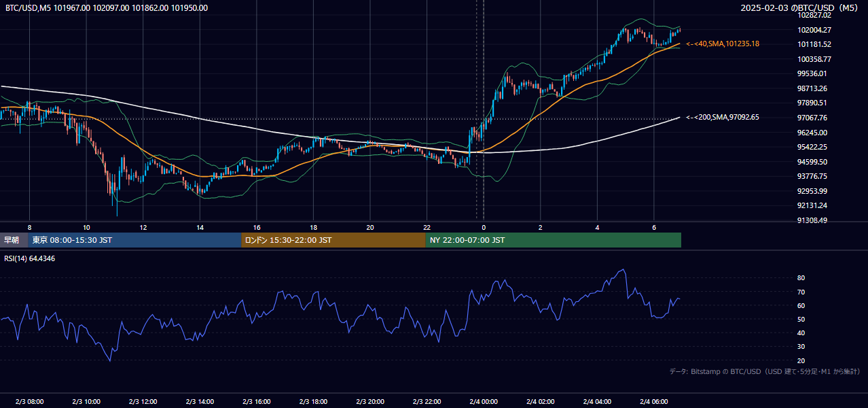Click price axis value 94599.50
This screenshot has width=868, height=408.
tap(813, 162)
